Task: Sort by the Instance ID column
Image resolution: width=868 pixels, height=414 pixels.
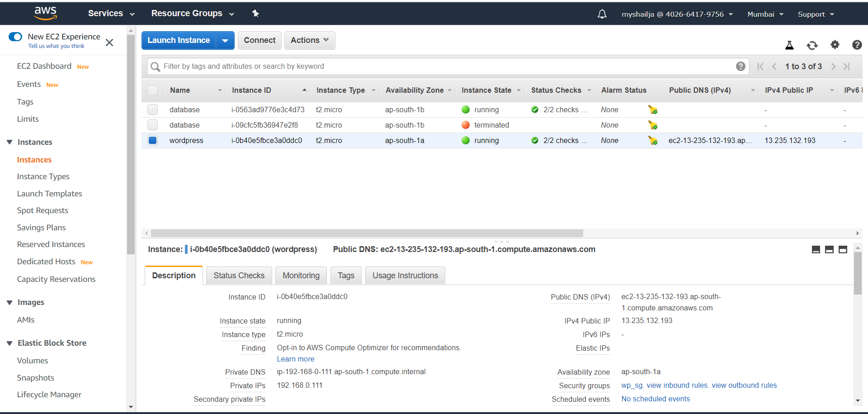Action: 269,90
